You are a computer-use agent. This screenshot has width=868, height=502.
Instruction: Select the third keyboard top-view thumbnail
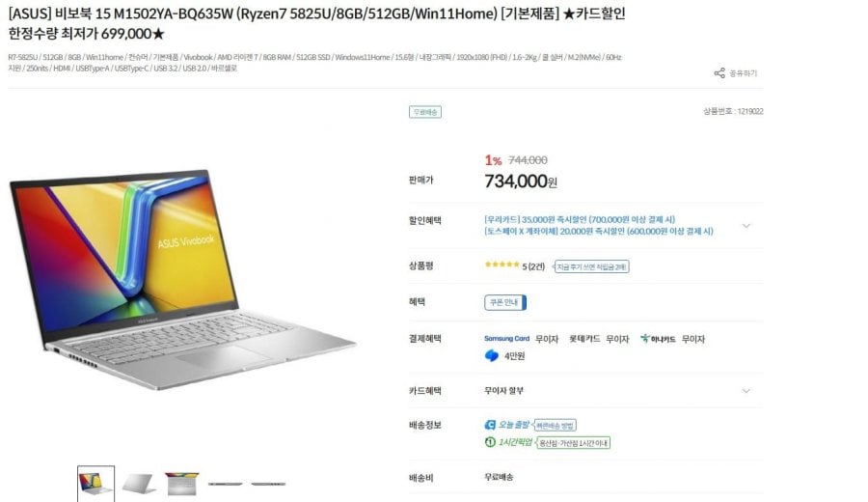point(181,484)
